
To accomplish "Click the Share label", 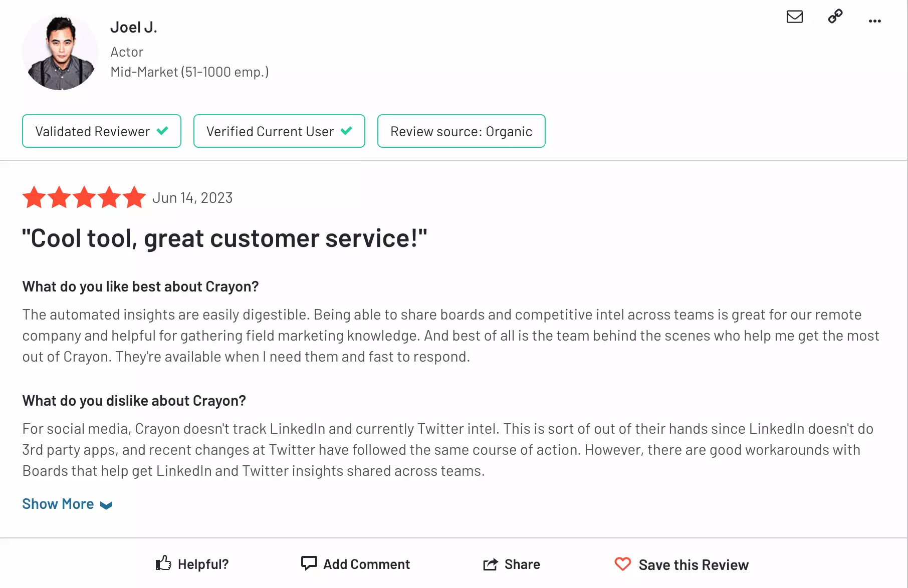I will pos(522,564).
